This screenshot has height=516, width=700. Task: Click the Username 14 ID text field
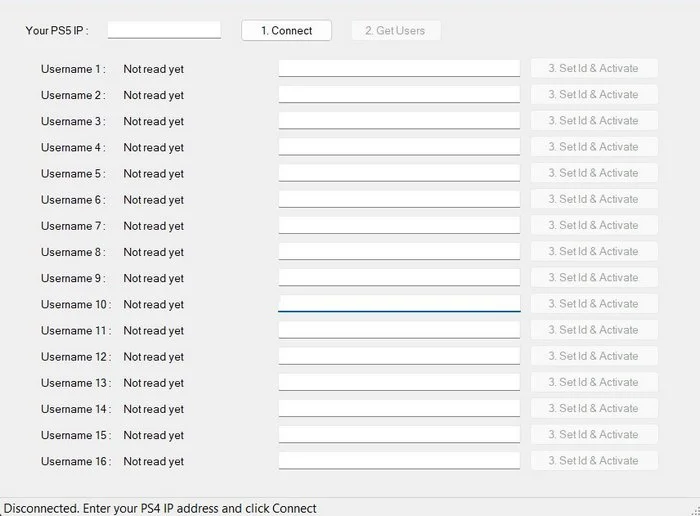(x=399, y=408)
